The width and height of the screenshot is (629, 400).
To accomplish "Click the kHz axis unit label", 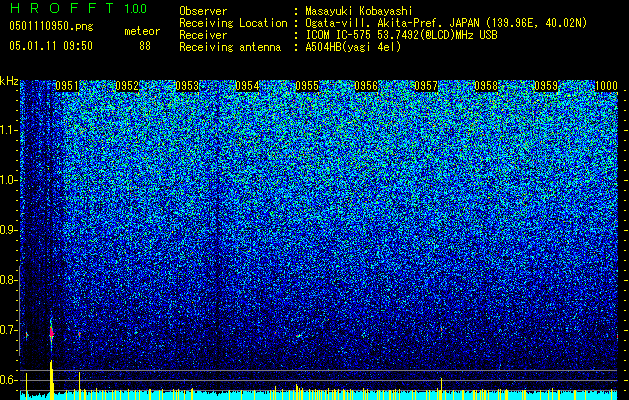I will pyautogui.click(x=9, y=81).
